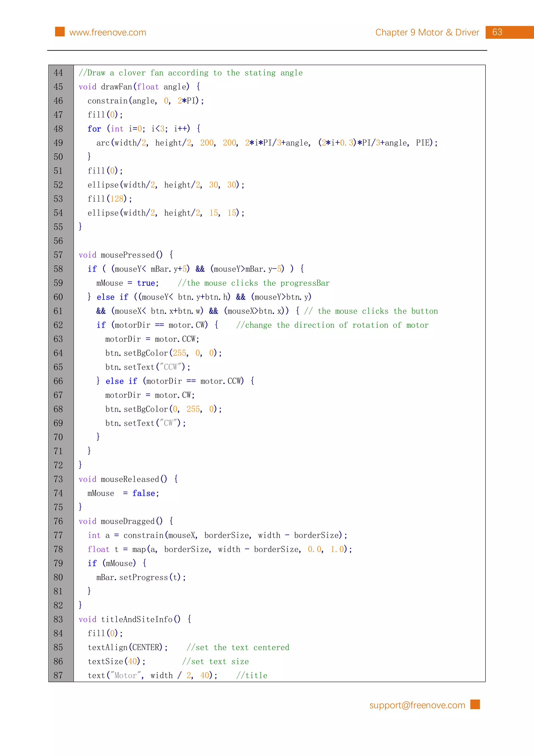
Task: Click the 'for (int i=0; i<3; i++)' line
Action: click(x=144, y=129)
